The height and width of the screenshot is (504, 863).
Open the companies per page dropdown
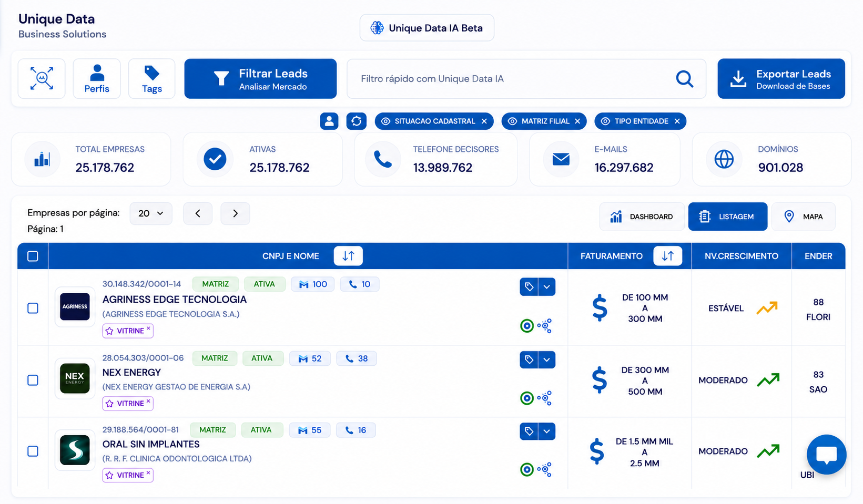pos(151,213)
